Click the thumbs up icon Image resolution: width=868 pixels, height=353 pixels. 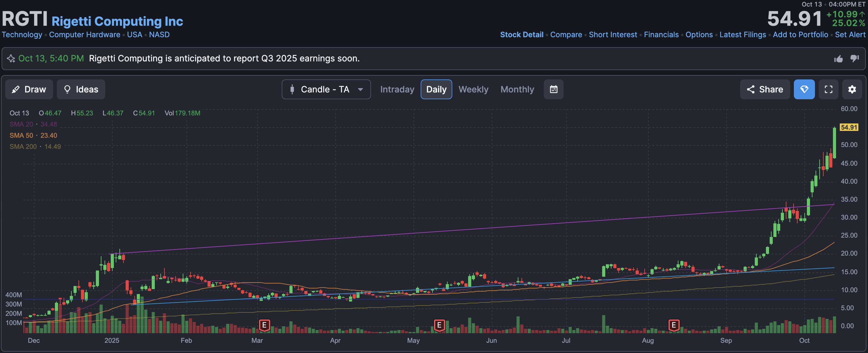click(838, 59)
